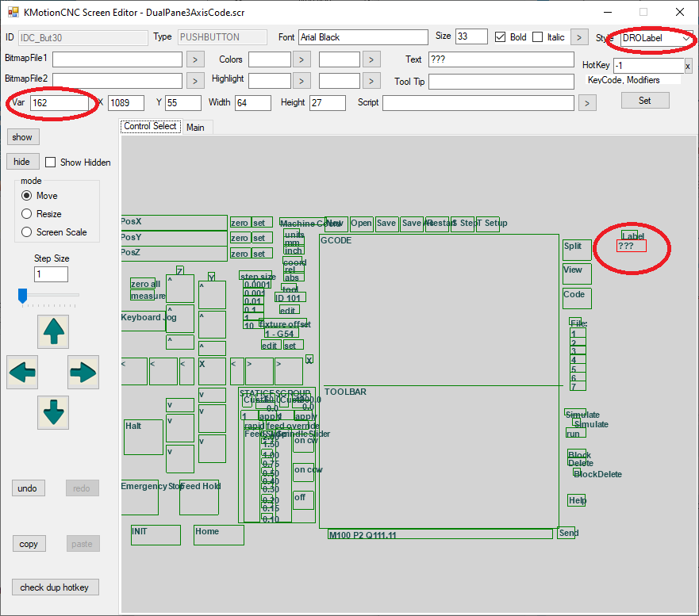Click browse arrow next to BitmapFile1
Image resolution: width=699 pixels, height=616 pixels.
[x=195, y=59]
